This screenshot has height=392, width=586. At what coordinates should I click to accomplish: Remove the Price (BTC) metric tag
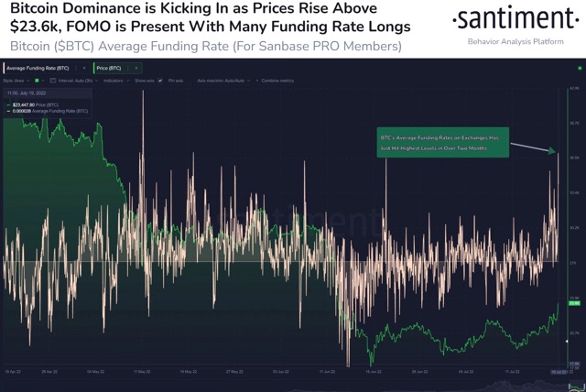pyautogui.click(x=136, y=68)
